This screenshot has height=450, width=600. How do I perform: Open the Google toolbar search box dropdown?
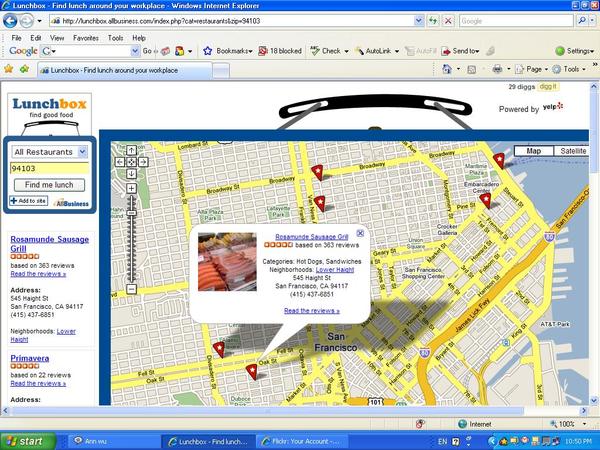[x=135, y=51]
